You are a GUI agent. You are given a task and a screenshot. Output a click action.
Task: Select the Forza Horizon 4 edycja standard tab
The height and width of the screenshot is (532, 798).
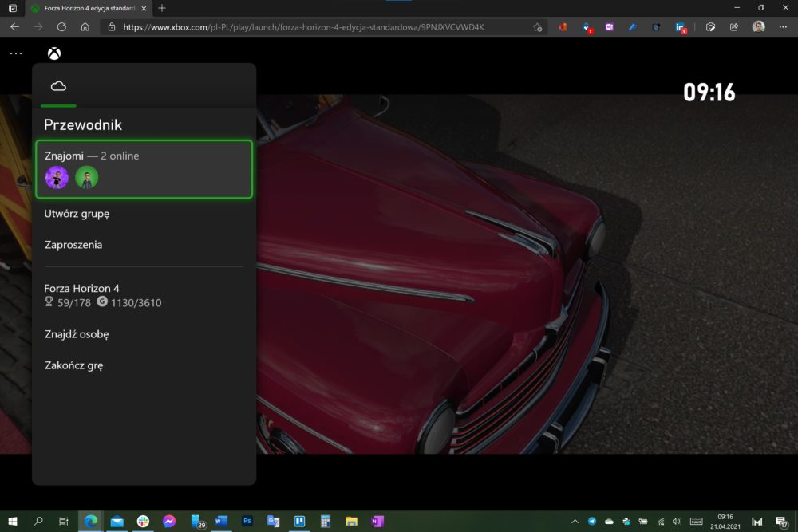point(89,8)
